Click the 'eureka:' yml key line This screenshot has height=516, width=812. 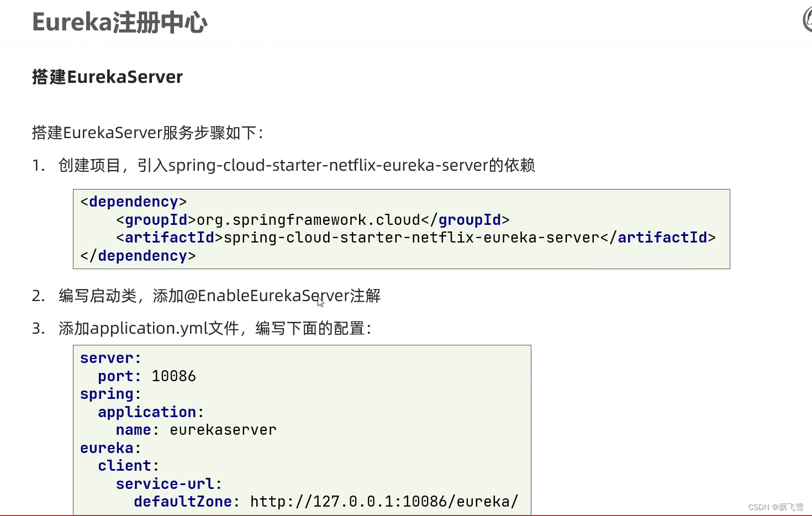click(110, 448)
